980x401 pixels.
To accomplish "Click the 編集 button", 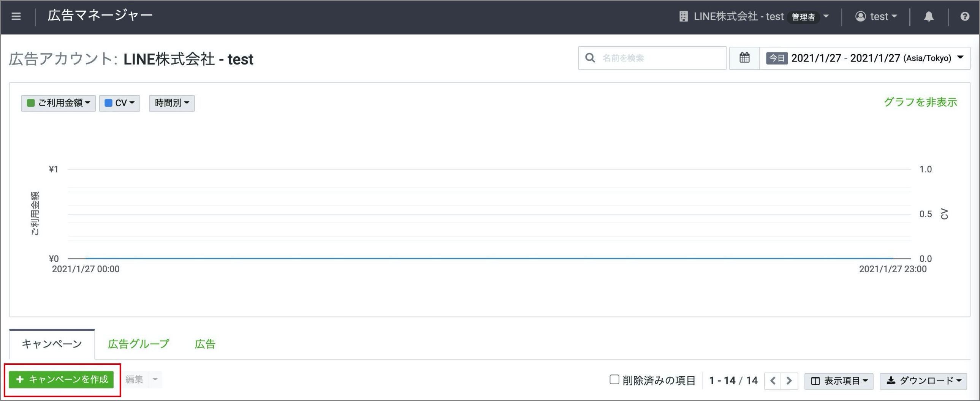I will [x=135, y=379].
